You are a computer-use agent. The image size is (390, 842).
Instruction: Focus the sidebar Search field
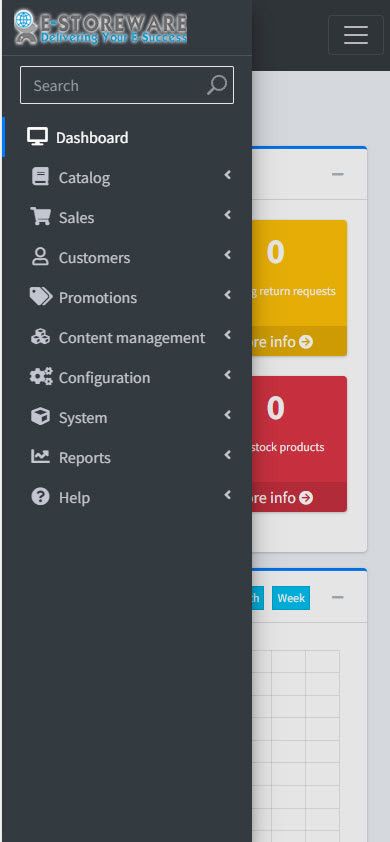point(127,85)
